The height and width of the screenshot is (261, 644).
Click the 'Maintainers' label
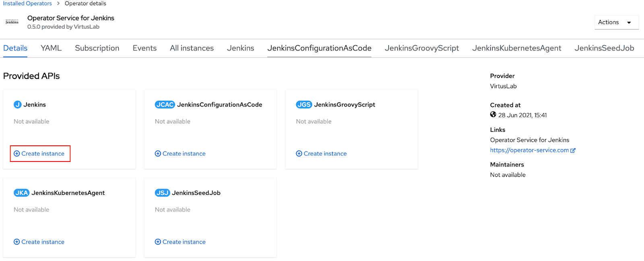point(507,164)
